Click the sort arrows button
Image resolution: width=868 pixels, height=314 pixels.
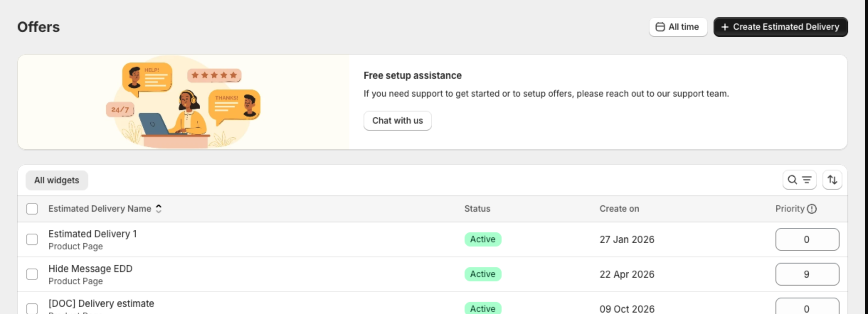tap(832, 180)
